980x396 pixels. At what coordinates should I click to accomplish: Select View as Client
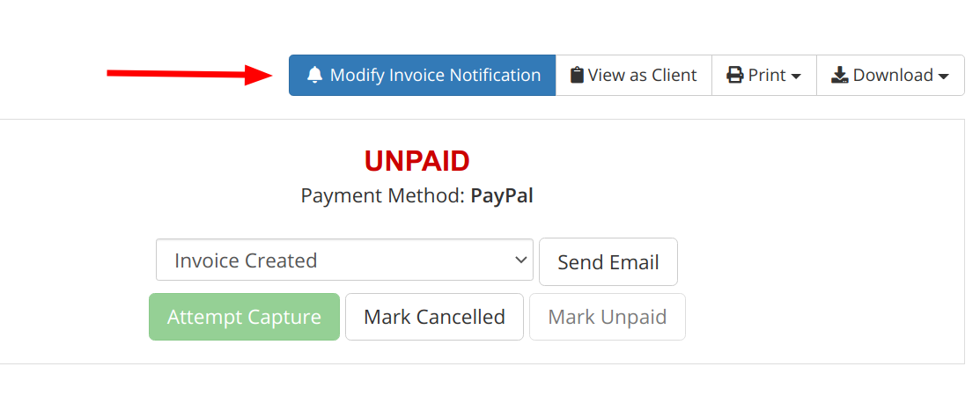[634, 75]
